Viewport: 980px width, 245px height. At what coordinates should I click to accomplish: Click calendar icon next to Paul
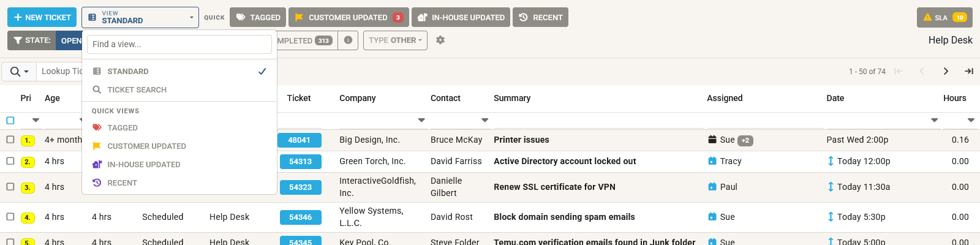point(712,187)
